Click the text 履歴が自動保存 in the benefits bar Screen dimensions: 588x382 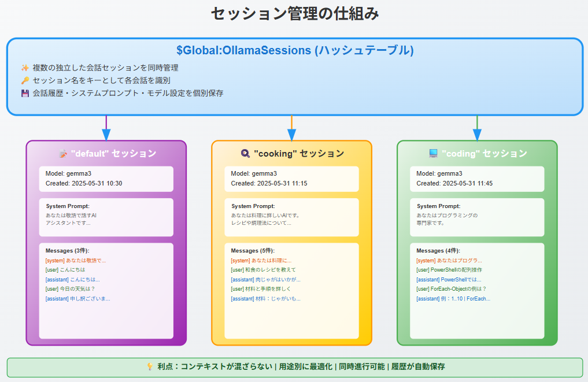[x=418, y=366]
